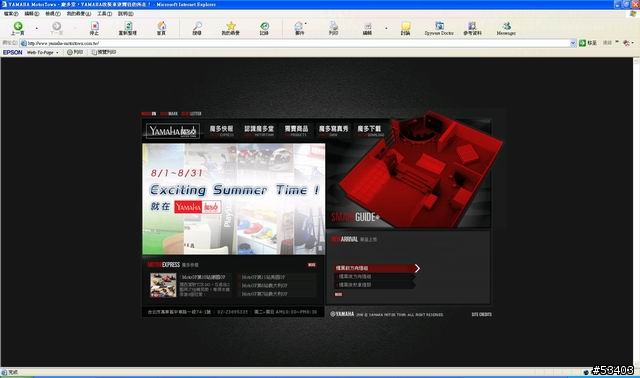Expand the Back button history dropdown
Screen dimensions: 640x378
(x=37, y=28)
